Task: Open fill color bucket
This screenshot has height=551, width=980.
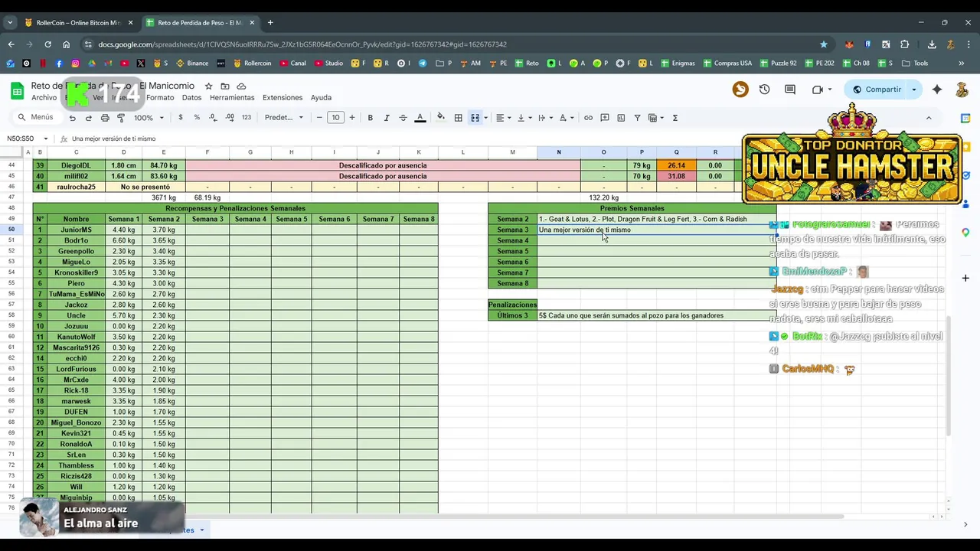Action: point(440,118)
